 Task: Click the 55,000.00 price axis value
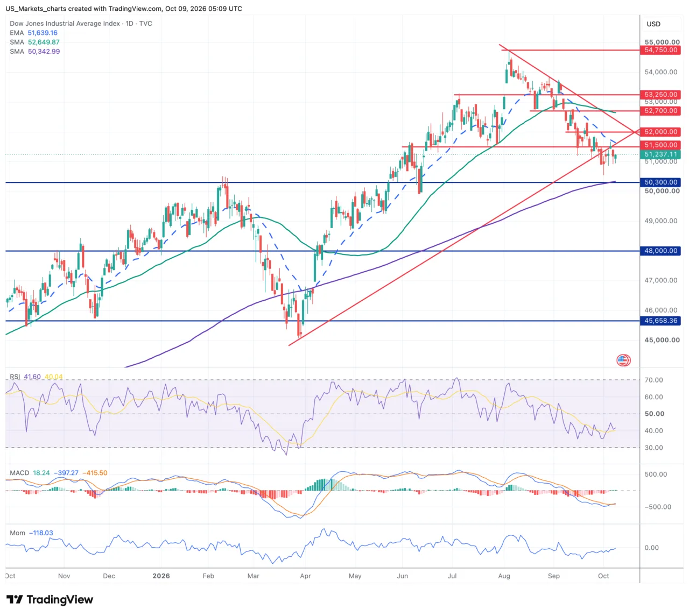click(x=662, y=42)
